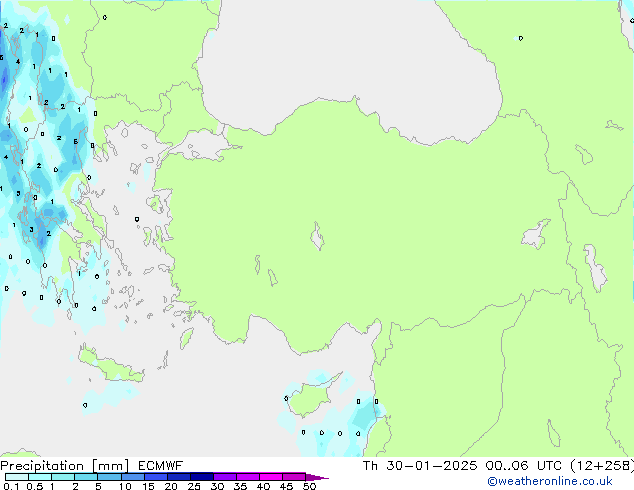Click the 0.5–1 mm legend color swatch

[x=40, y=477]
